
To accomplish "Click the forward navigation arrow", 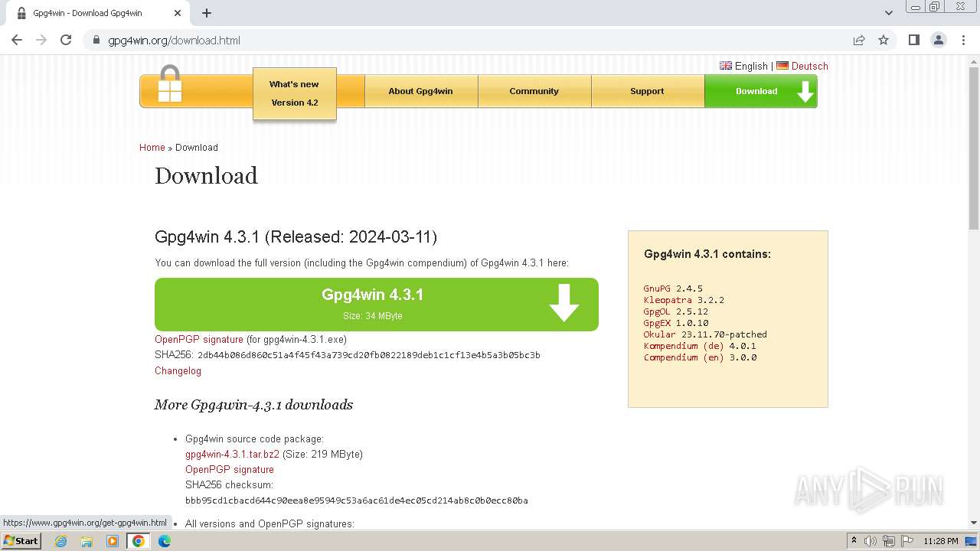I will click(41, 40).
